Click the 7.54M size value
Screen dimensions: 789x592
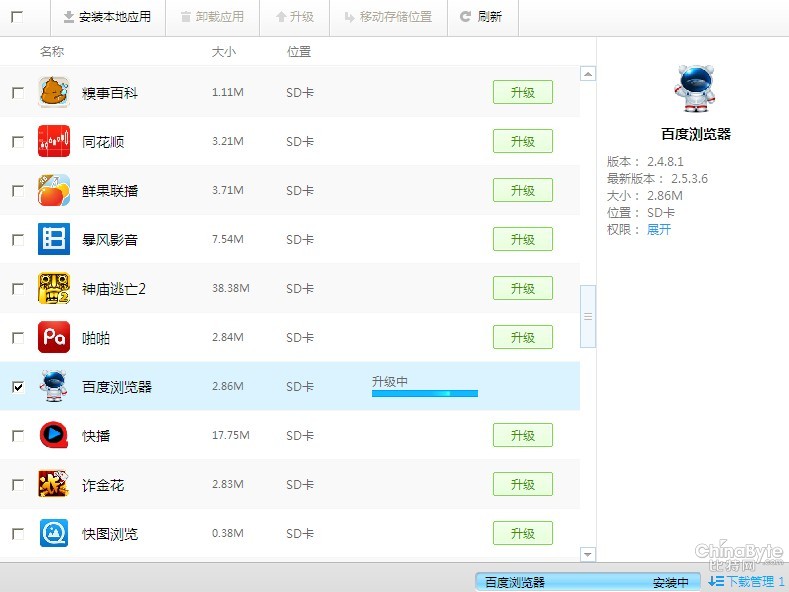(227, 239)
